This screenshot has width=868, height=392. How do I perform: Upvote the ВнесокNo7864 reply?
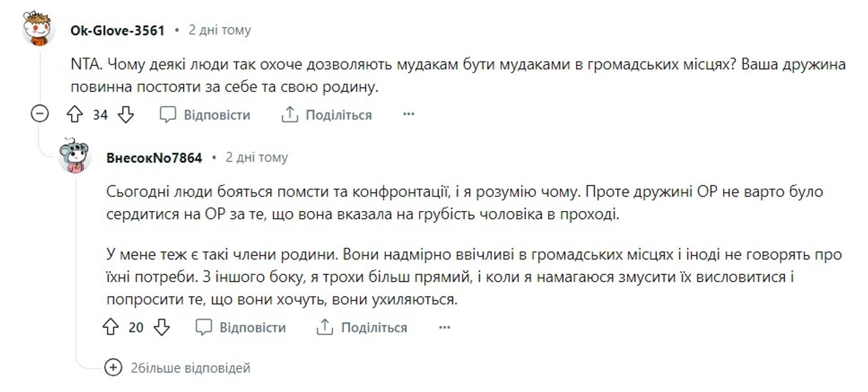click(x=110, y=327)
